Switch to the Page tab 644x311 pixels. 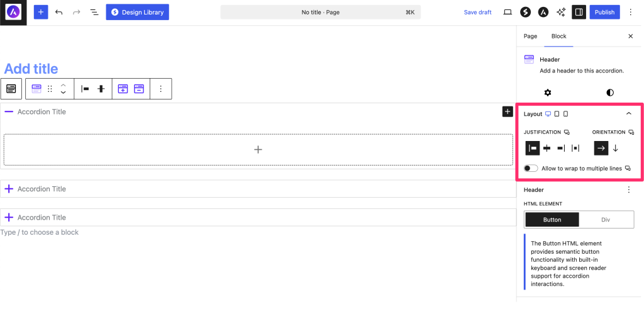click(x=530, y=37)
